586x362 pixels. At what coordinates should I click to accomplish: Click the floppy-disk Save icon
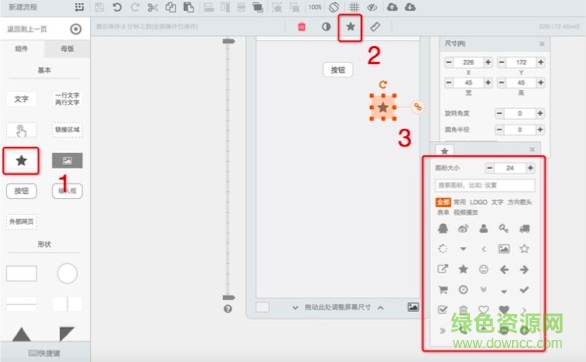click(99, 7)
